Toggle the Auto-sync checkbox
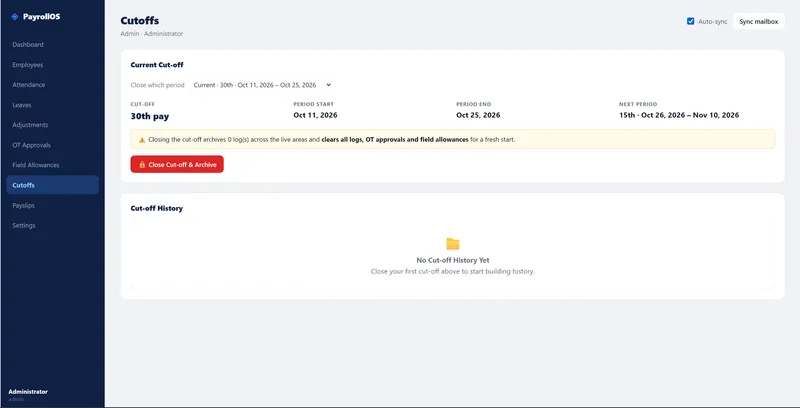The width and height of the screenshot is (800, 408). point(690,21)
